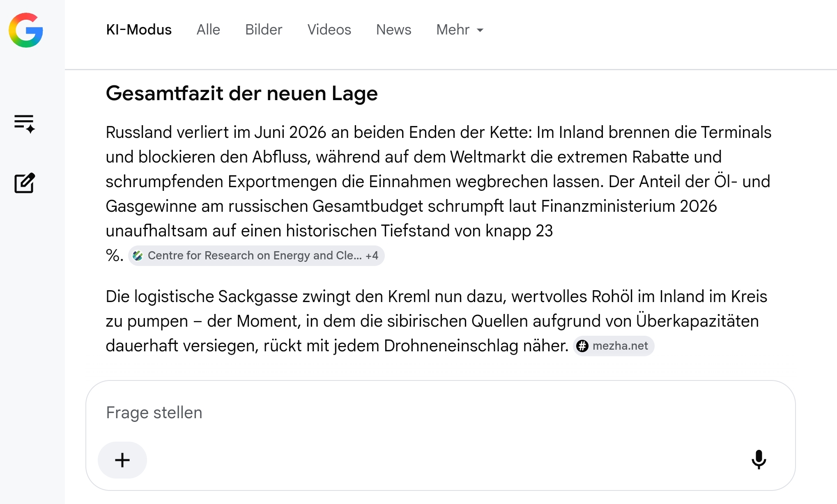The height and width of the screenshot is (504, 837).
Task: Activate the microphone voice input
Action: point(759,460)
